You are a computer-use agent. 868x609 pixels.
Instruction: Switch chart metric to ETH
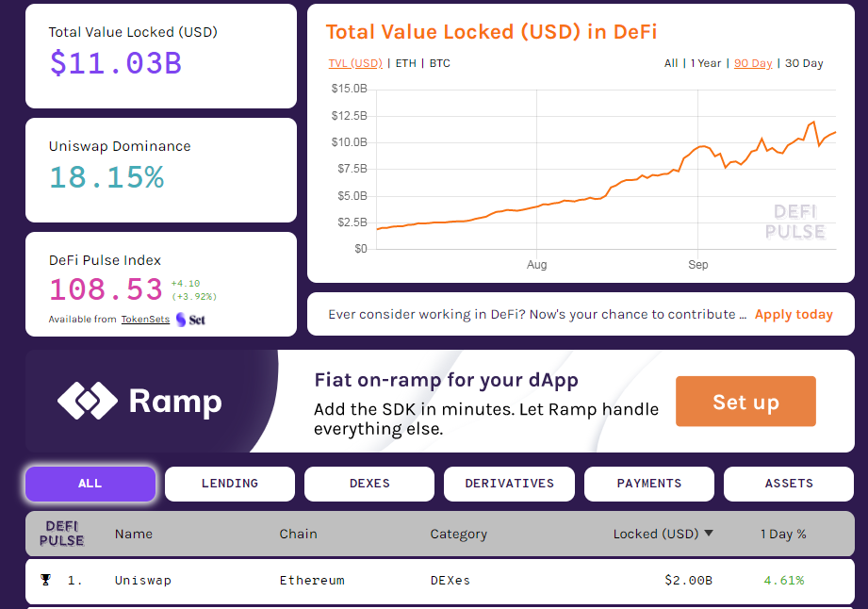(406, 63)
